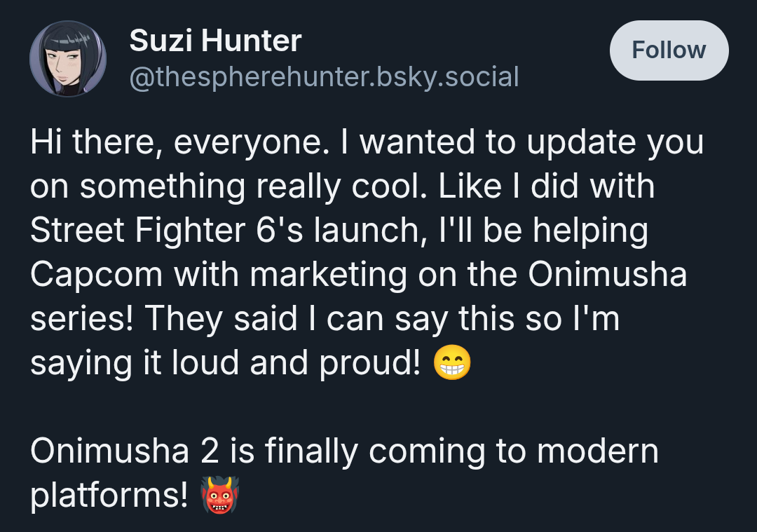Viewport: 757px width, 532px height.
Task: Click "Onimusha" in the first paragraph
Action: [x=607, y=275]
